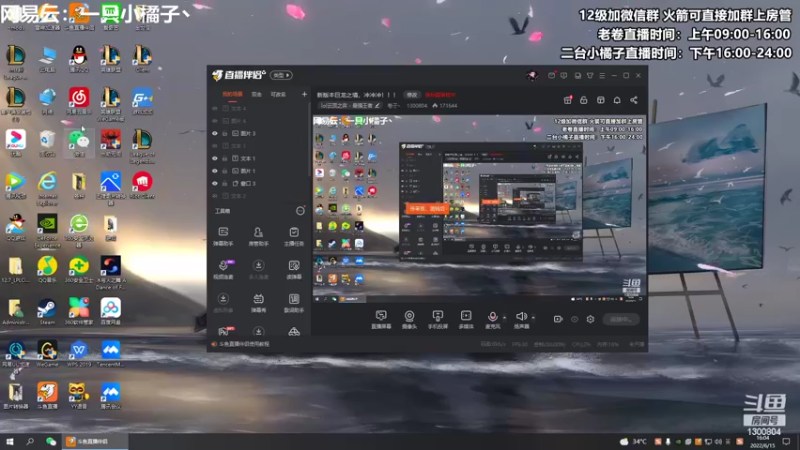The width and height of the screenshot is (800, 450).
Task: Mute the 麦克风 microphone icon
Action: pyautogui.click(x=492, y=317)
